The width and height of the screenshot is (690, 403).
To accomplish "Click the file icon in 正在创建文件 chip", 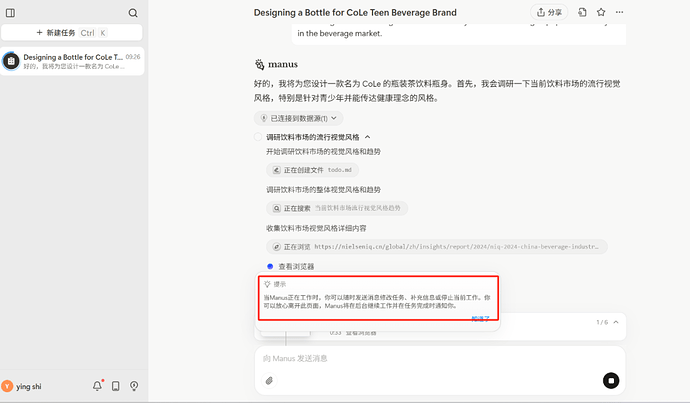I will point(276,170).
